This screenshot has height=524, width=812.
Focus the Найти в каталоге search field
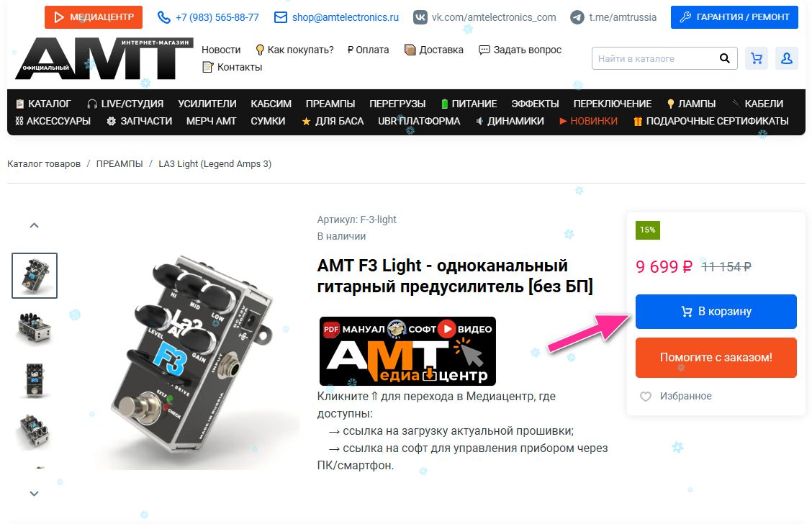tap(654, 58)
